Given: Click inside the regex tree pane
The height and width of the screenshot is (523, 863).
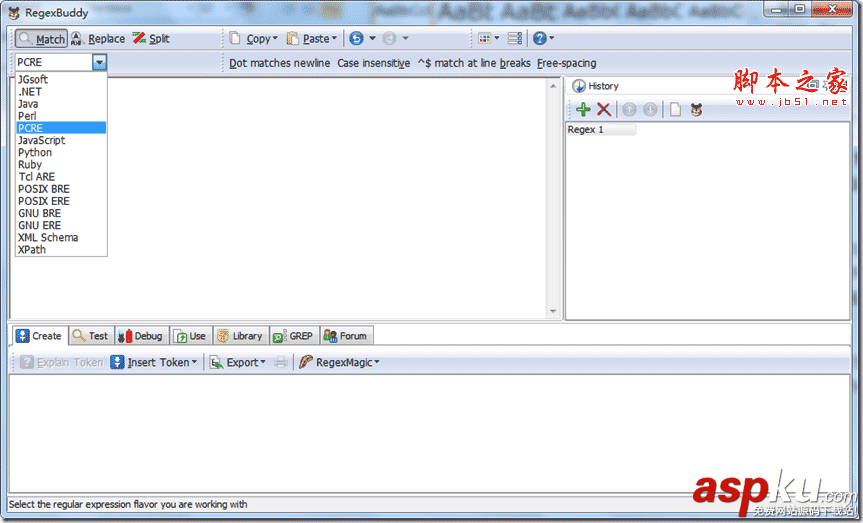Looking at the screenshot, I should click(x=429, y=433).
